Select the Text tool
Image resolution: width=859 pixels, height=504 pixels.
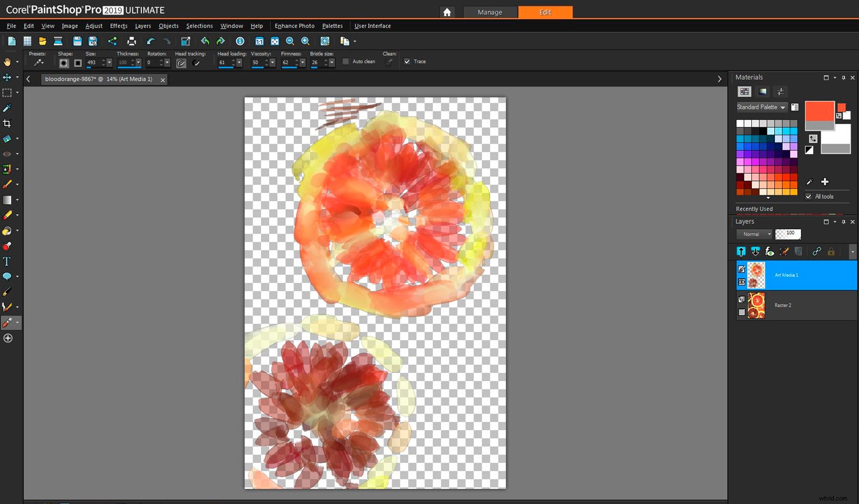click(7, 261)
